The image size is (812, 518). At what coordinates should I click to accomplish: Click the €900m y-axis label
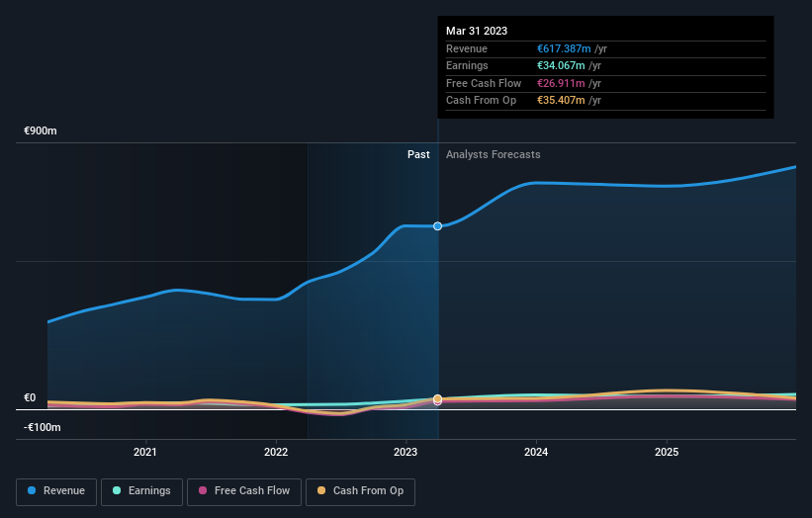tap(41, 130)
